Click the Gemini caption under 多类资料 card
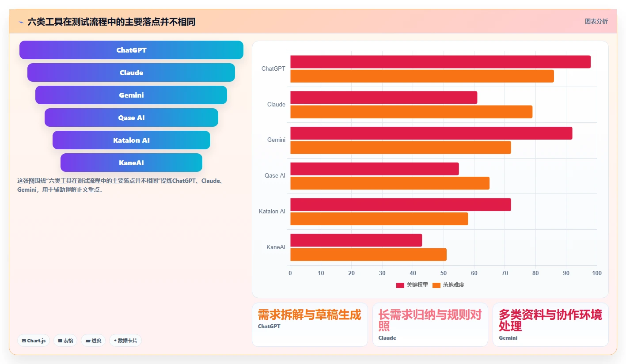Viewport: 626px width, 364px height. pos(508,338)
